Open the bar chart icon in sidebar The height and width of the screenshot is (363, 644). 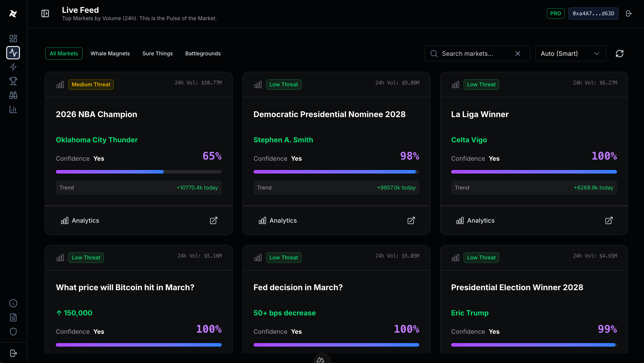pyautogui.click(x=13, y=109)
